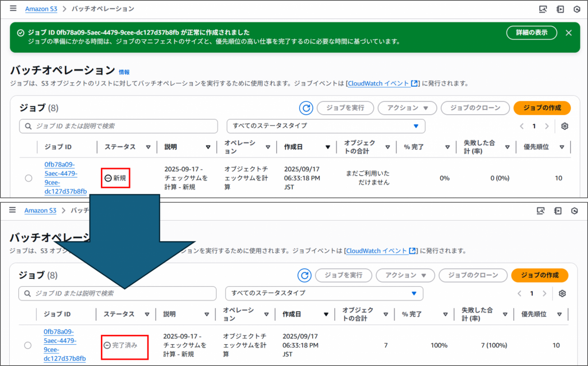Open the hamburger menu above the green banner
588x366 pixels.
13,9
